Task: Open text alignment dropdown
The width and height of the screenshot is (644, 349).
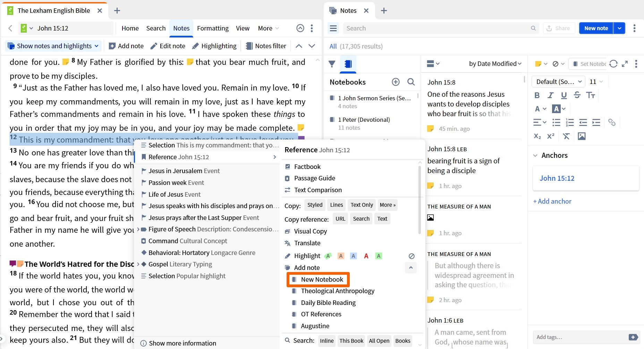Action: pyautogui.click(x=540, y=122)
